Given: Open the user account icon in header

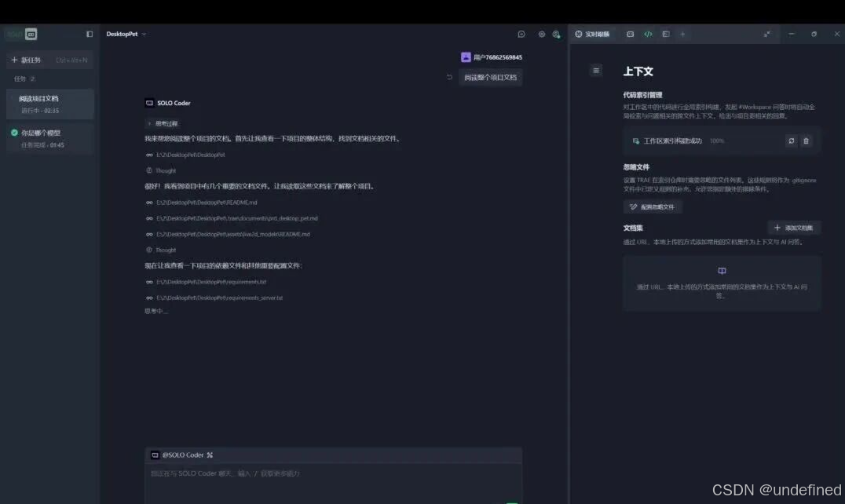Looking at the screenshot, I should (556, 34).
